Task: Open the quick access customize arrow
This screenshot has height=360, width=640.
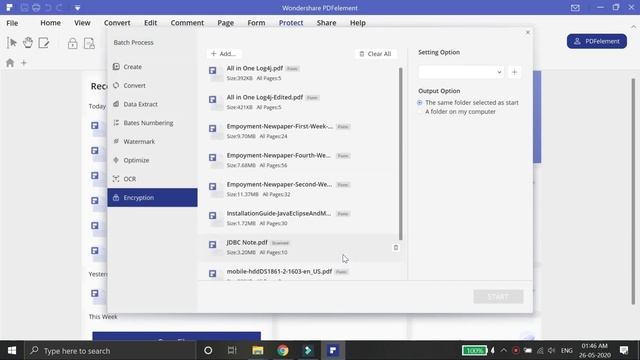Action: 78,8
